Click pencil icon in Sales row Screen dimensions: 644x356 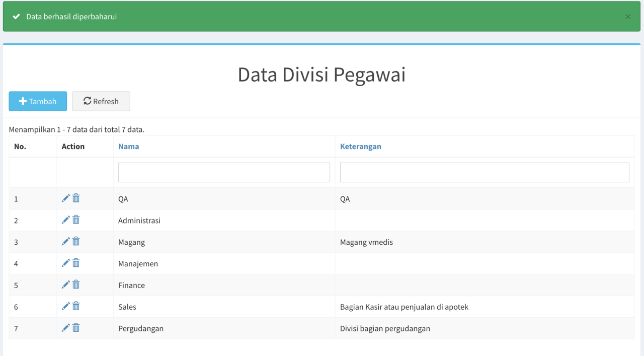[66, 307]
